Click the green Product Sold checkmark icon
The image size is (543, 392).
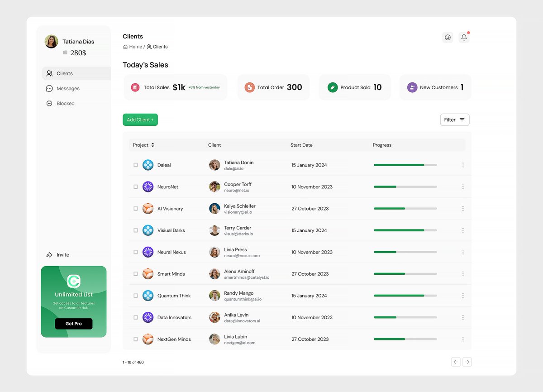(x=332, y=87)
